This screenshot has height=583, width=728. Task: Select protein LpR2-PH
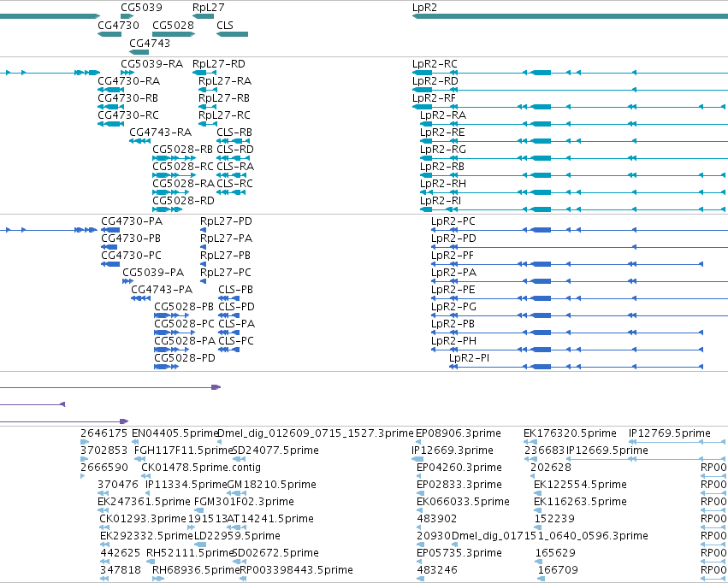[x=453, y=341]
